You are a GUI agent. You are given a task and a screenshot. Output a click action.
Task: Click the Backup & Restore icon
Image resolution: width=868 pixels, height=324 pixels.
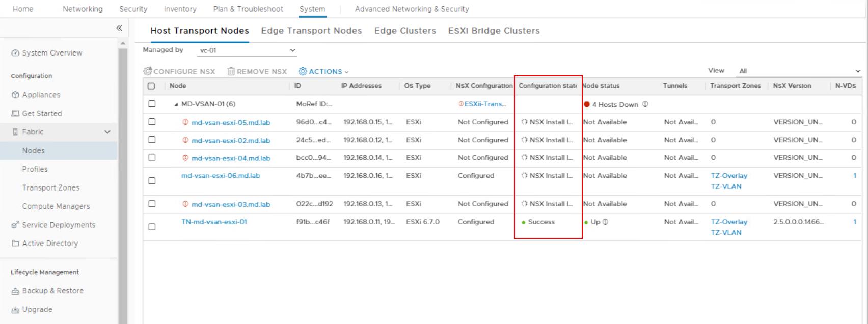15,291
